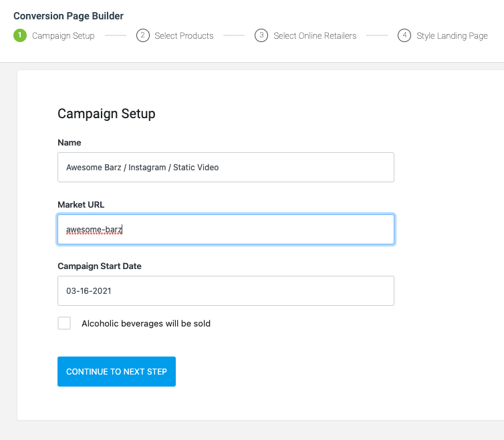Continue to the next step
Viewport: 504px width, 440px height.
(117, 372)
